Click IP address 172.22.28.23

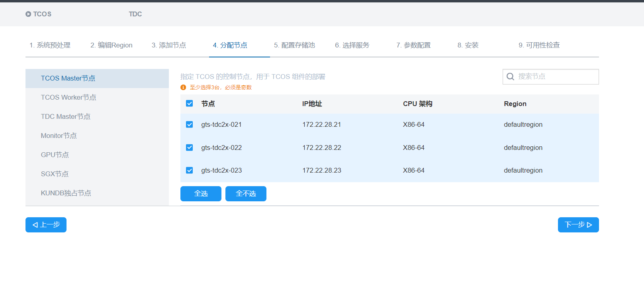(x=322, y=170)
